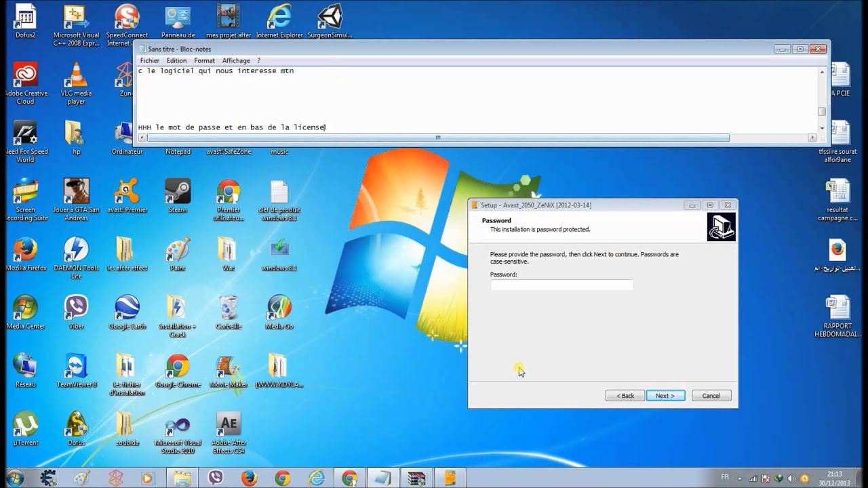The image size is (868, 488).
Task: Open the Windows Start menu
Action: pos(14,477)
